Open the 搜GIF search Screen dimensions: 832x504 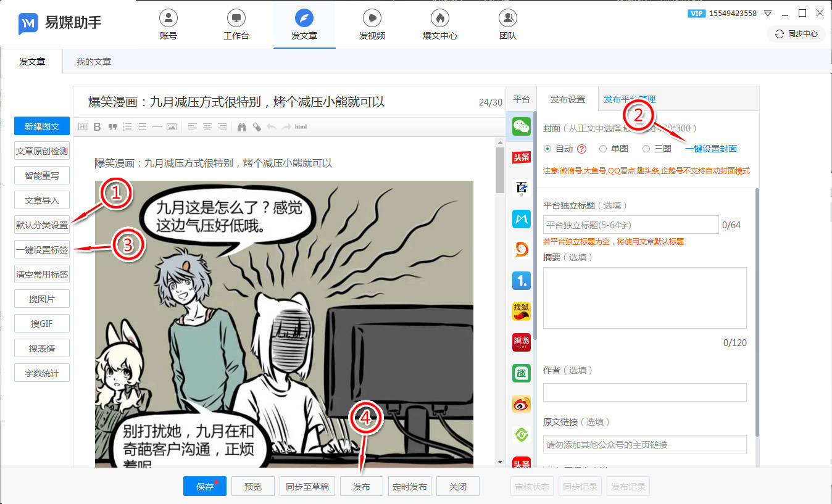coord(42,324)
